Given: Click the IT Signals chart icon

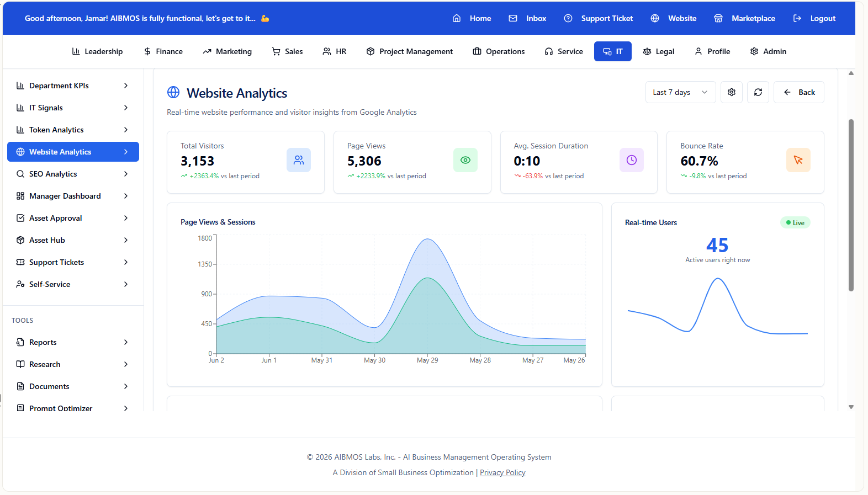Looking at the screenshot, I should [20, 108].
